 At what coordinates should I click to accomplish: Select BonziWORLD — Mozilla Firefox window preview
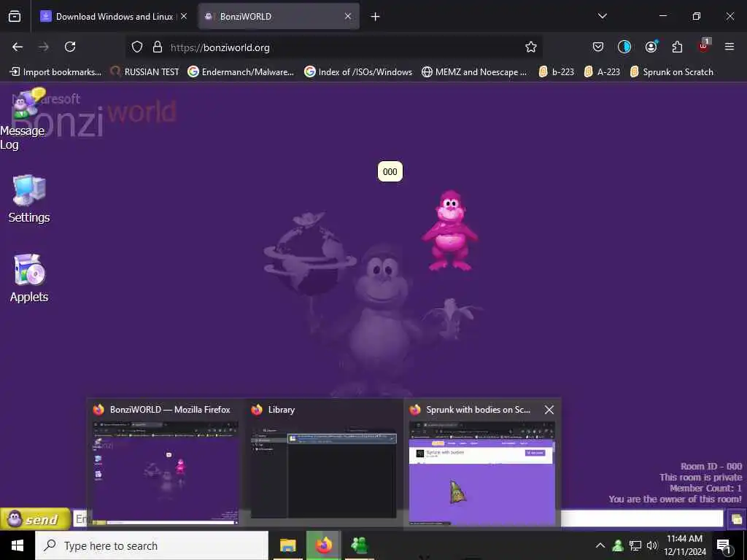165,463
